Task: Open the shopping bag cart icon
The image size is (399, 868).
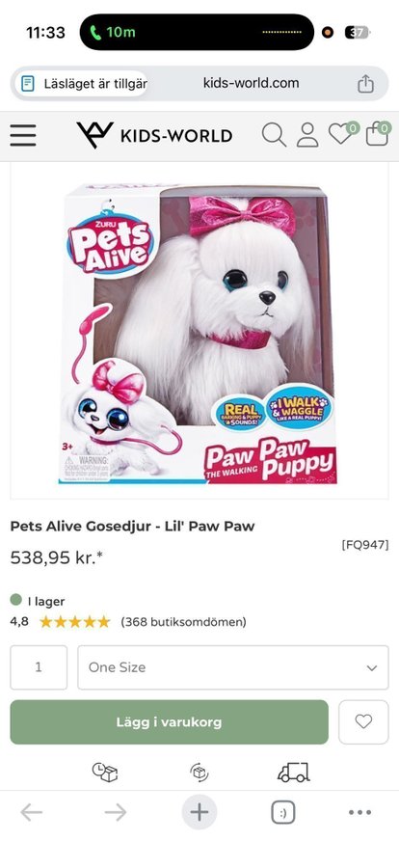Action: [x=378, y=133]
